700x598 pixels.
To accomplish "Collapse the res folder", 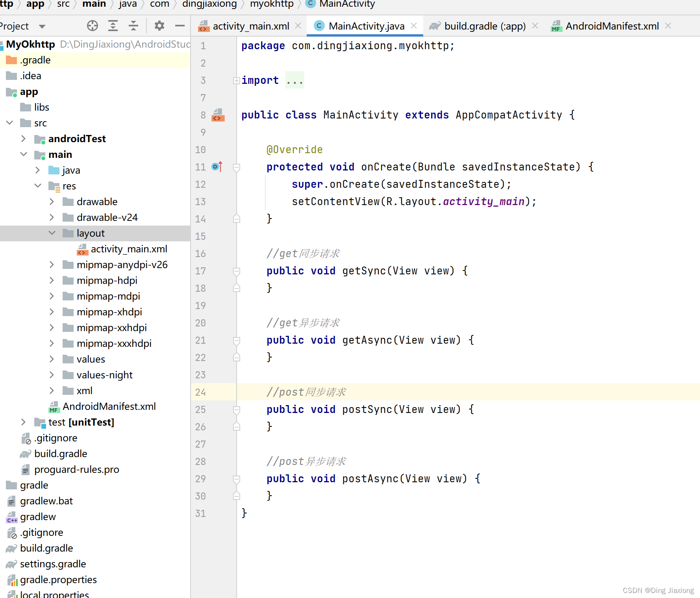I will coord(38,186).
